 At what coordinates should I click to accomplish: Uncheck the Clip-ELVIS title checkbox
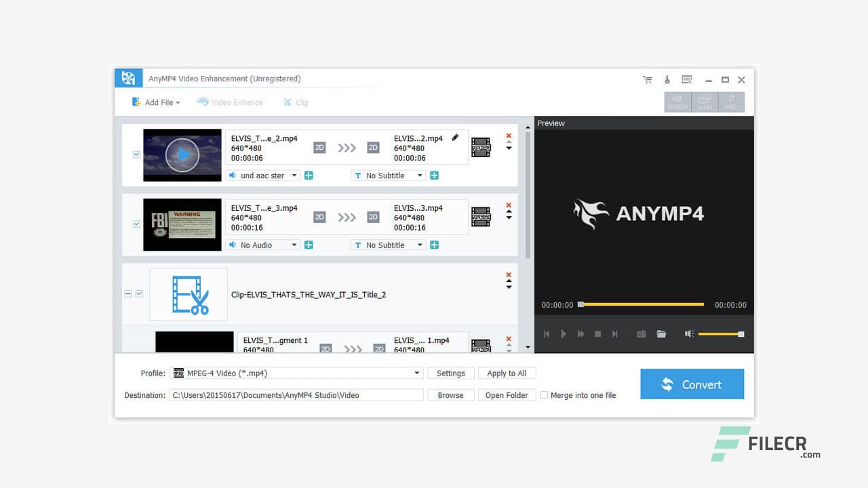[x=140, y=293]
